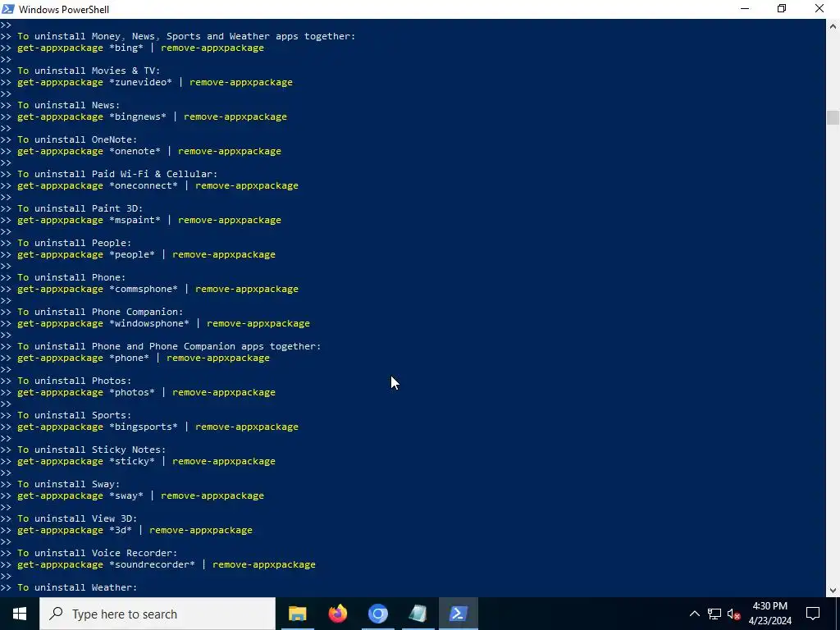Close the PowerShell window
840x630 pixels.
pos(819,9)
